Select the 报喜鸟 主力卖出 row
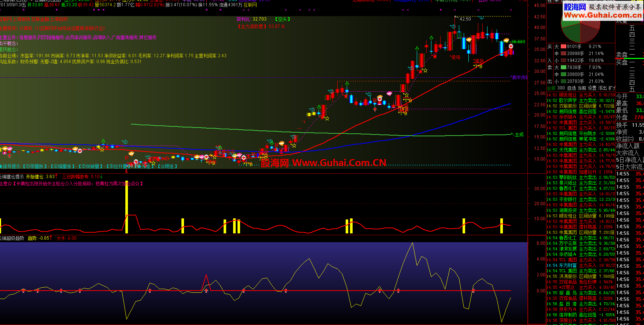Image resolution: width=644 pixels, height=325 pixels. pos(581,293)
